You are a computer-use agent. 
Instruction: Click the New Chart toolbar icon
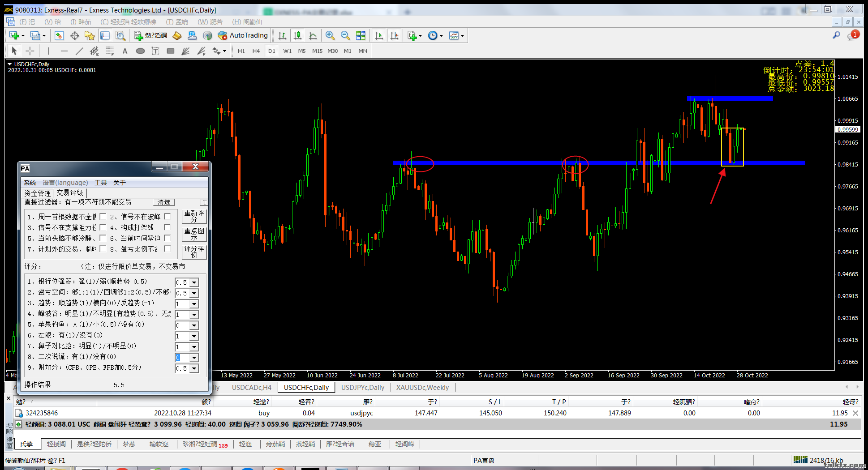click(x=14, y=35)
